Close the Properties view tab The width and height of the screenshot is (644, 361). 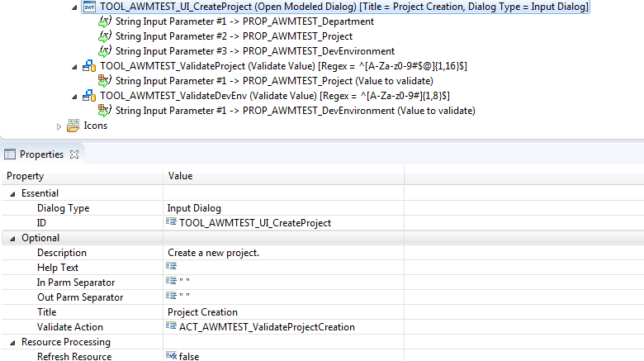73,154
